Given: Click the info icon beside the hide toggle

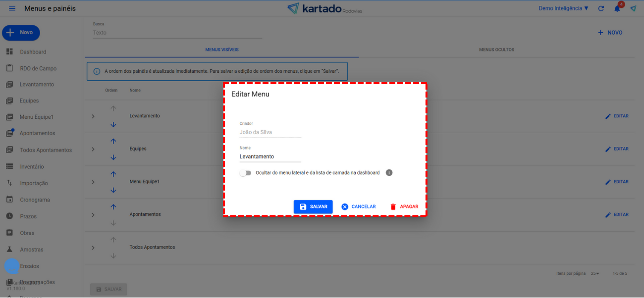Looking at the screenshot, I should coord(389,173).
